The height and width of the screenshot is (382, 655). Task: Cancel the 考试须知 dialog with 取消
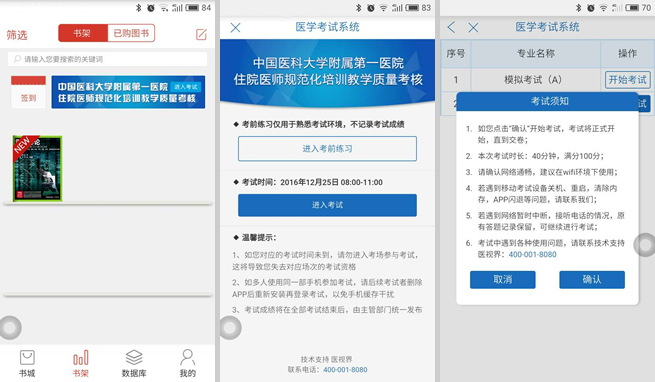click(503, 280)
